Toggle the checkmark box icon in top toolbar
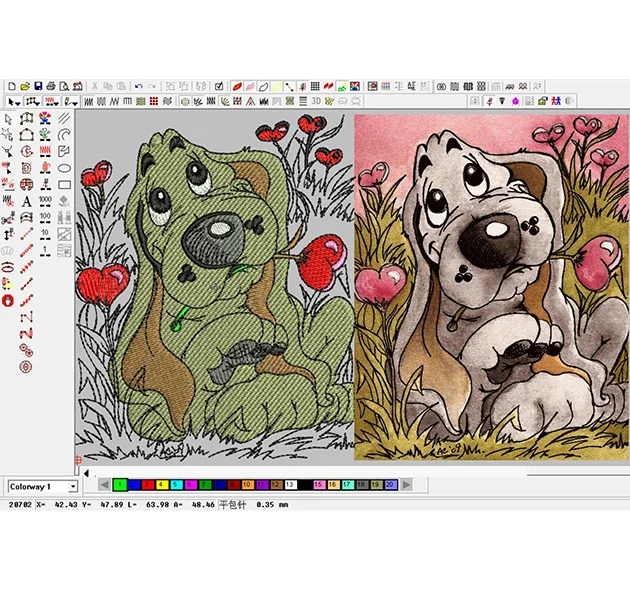Image resolution: width=630 pixels, height=591 pixels. (x=219, y=87)
